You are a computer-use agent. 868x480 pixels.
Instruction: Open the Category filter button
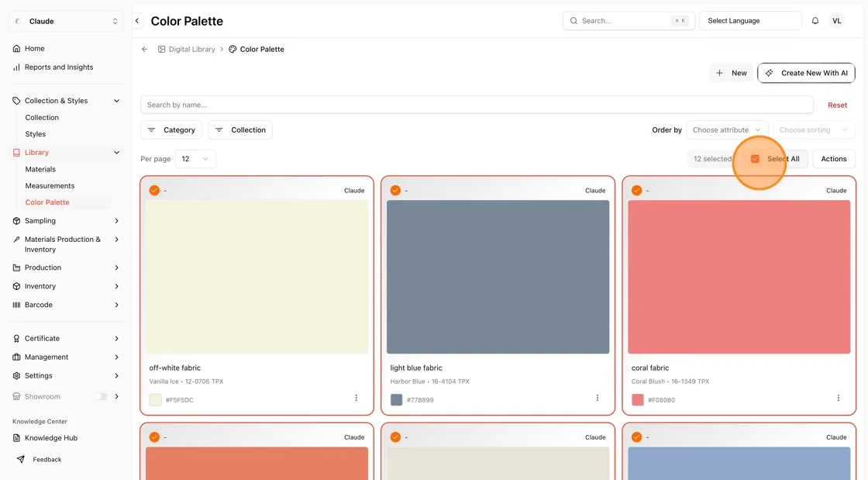171,130
